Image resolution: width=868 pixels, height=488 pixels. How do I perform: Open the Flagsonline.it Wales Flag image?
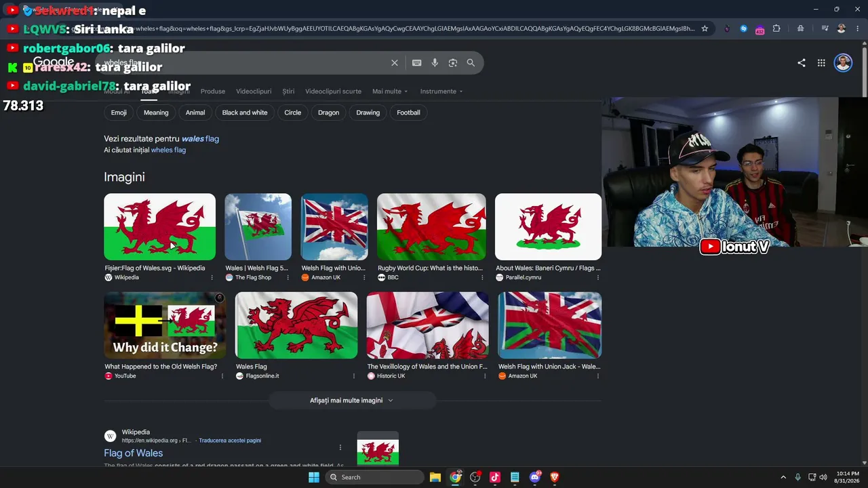[x=296, y=325]
